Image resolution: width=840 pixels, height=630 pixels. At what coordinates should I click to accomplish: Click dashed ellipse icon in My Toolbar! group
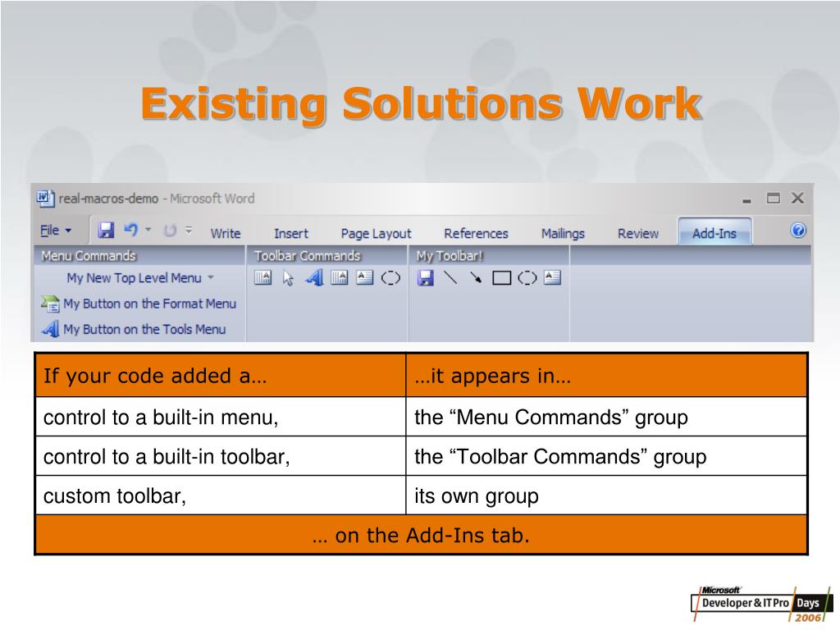(x=527, y=277)
